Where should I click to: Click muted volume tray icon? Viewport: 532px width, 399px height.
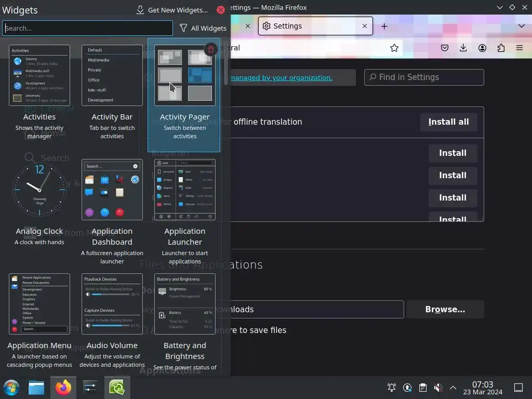tap(438, 388)
